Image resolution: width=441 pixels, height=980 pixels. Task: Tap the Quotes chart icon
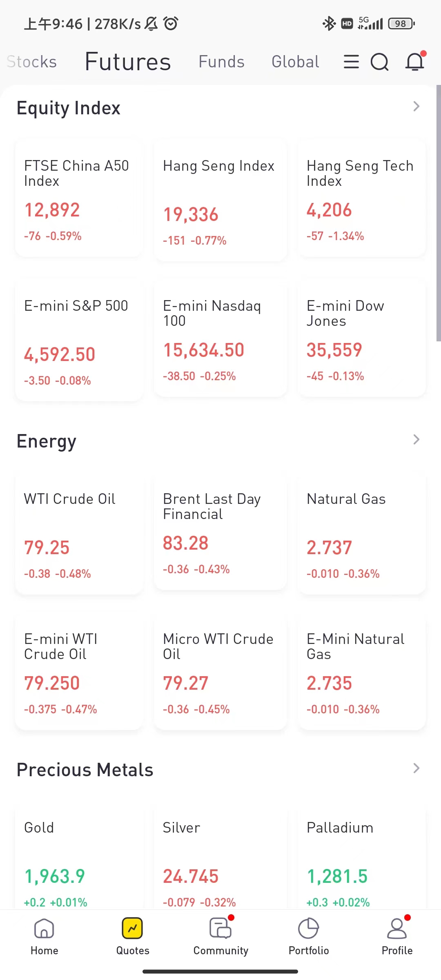[132, 929]
